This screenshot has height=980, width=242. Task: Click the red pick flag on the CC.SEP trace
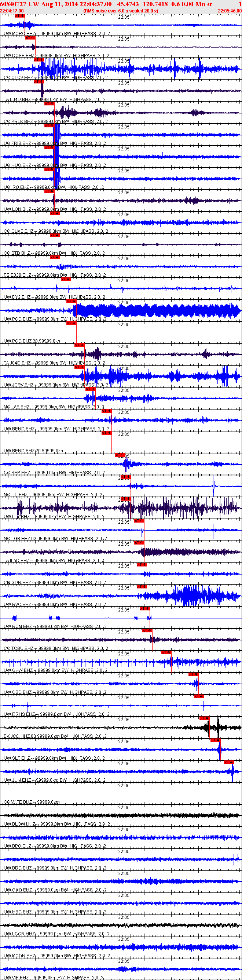[120, 455]
